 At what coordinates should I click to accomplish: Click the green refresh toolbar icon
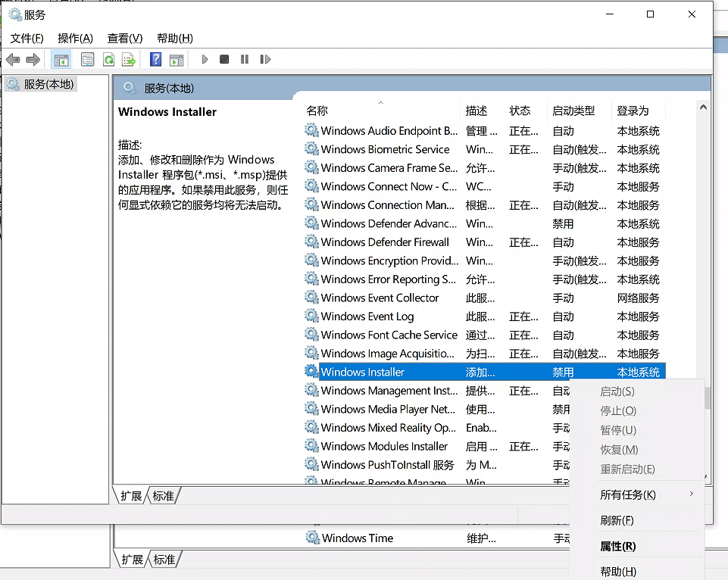(108, 59)
